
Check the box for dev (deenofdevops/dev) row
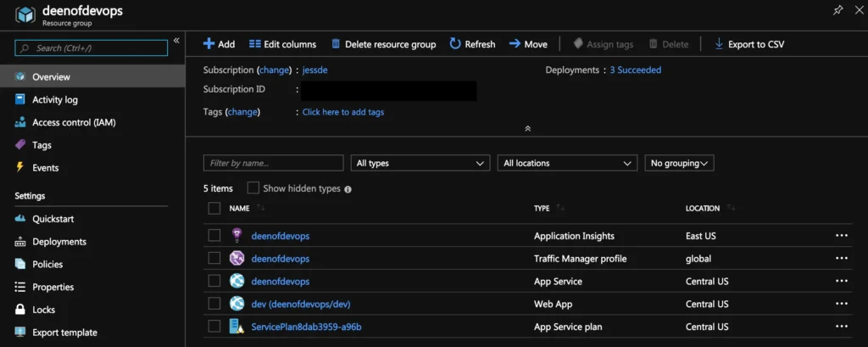pos(214,304)
